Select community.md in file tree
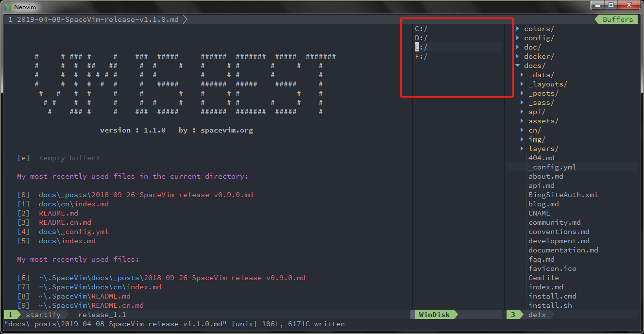The width and height of the screenshot is (644, 334). [555, 222]
